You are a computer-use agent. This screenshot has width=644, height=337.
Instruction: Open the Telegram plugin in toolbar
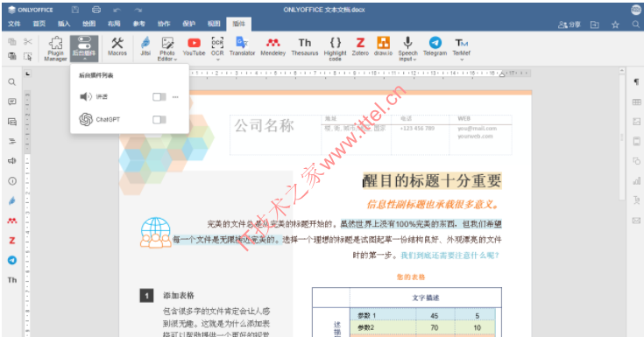click(x=435, y=46)
